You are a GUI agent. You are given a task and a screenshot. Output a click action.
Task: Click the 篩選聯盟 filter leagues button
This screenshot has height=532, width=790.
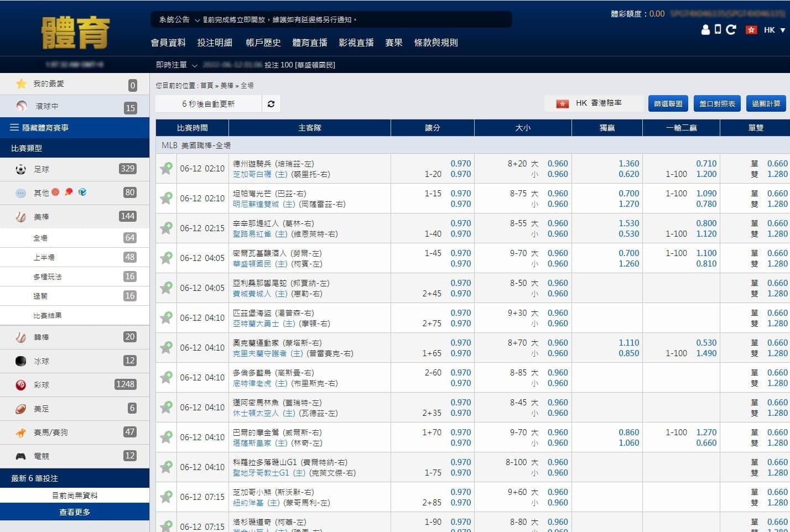tap(668, 104)
